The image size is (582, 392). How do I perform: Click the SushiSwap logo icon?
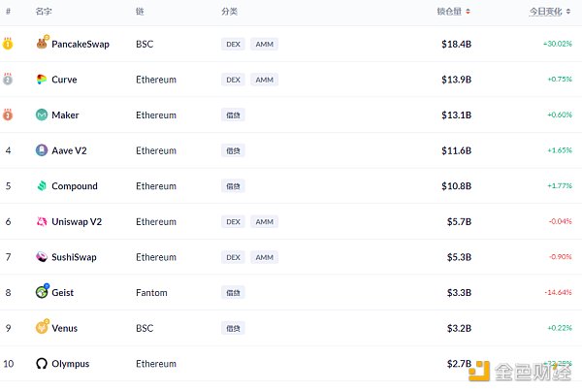pyautogui.click(x=42, y=257)
